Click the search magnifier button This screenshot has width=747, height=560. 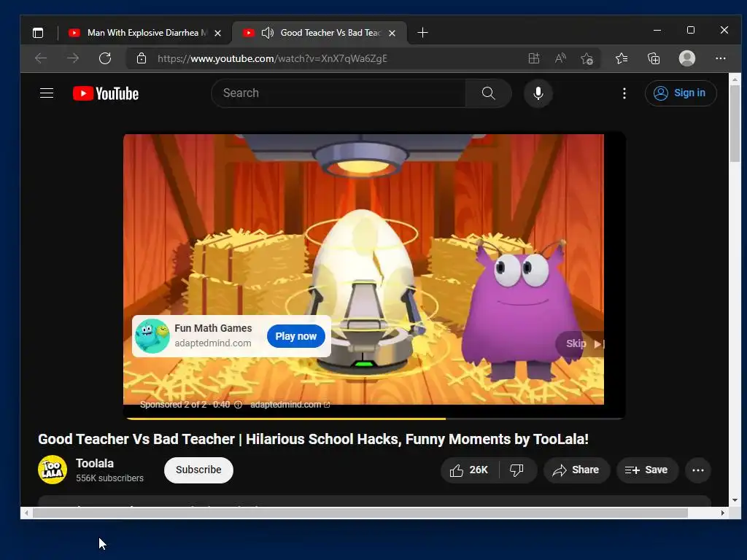488,93
